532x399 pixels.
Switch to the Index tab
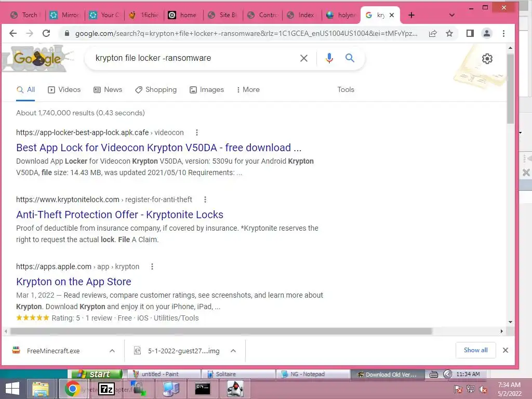(301, 15)
